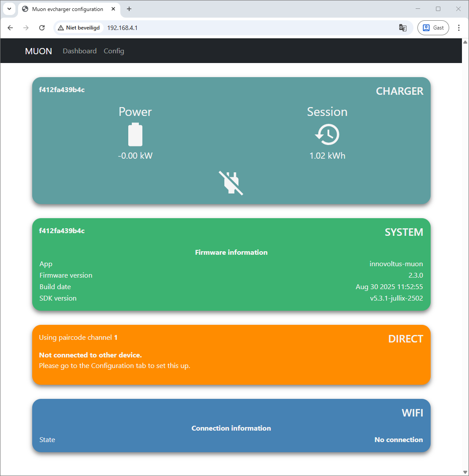Open the Gast profile menu
This screenshot has width=469, height=476.
[x=433, y=28]
